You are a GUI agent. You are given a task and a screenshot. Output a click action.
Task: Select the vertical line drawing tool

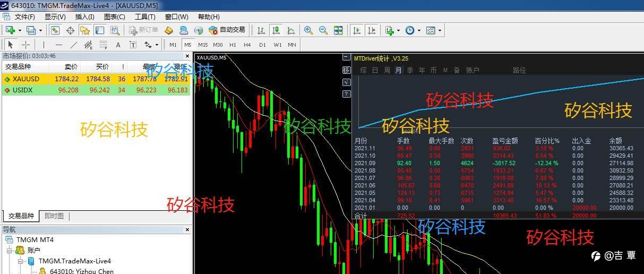pyautogui.click(x=44, y=45)
